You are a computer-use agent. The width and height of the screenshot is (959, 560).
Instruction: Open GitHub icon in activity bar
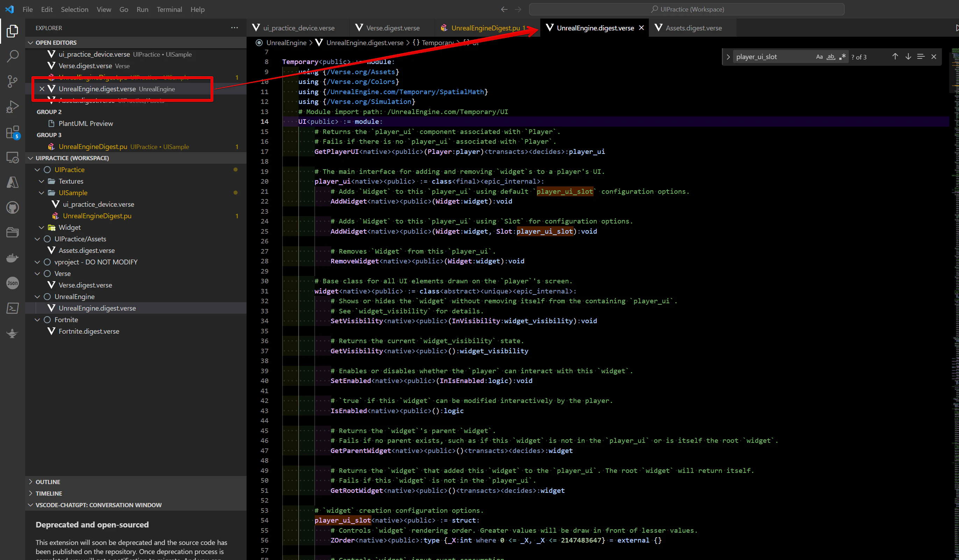(12, 207)
